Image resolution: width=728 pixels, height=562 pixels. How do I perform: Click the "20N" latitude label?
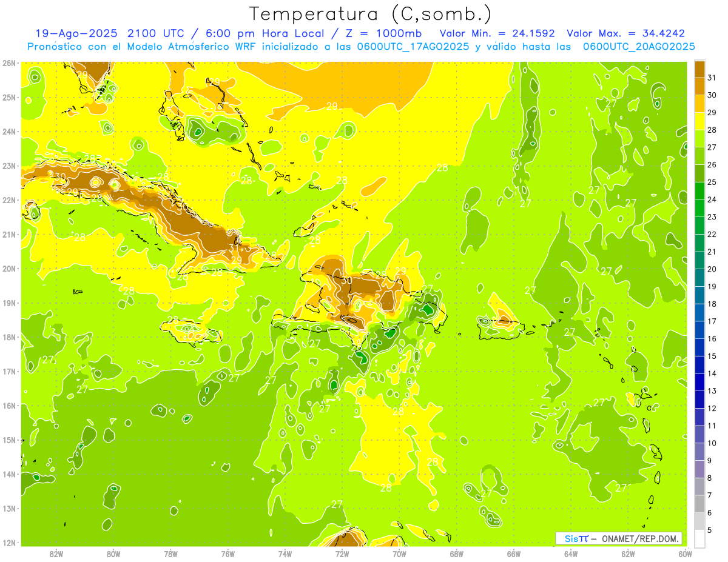tap(9, 269)
